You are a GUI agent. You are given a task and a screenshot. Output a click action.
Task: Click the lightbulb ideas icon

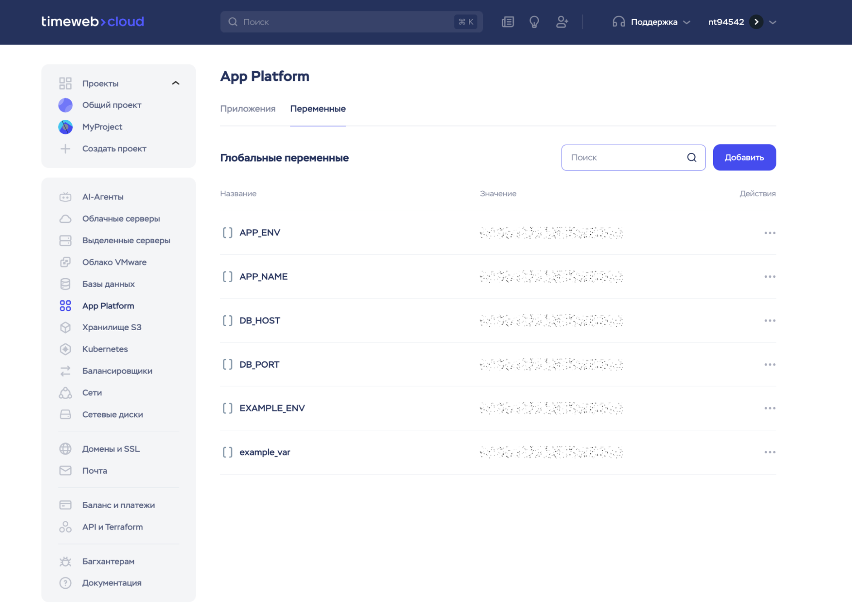point(534,22)
